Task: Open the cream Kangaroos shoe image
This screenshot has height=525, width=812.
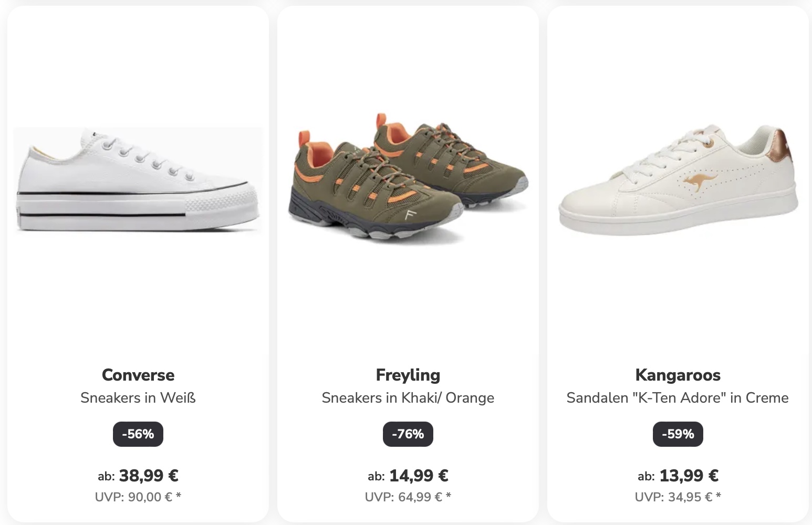Action: coord(678,180)
